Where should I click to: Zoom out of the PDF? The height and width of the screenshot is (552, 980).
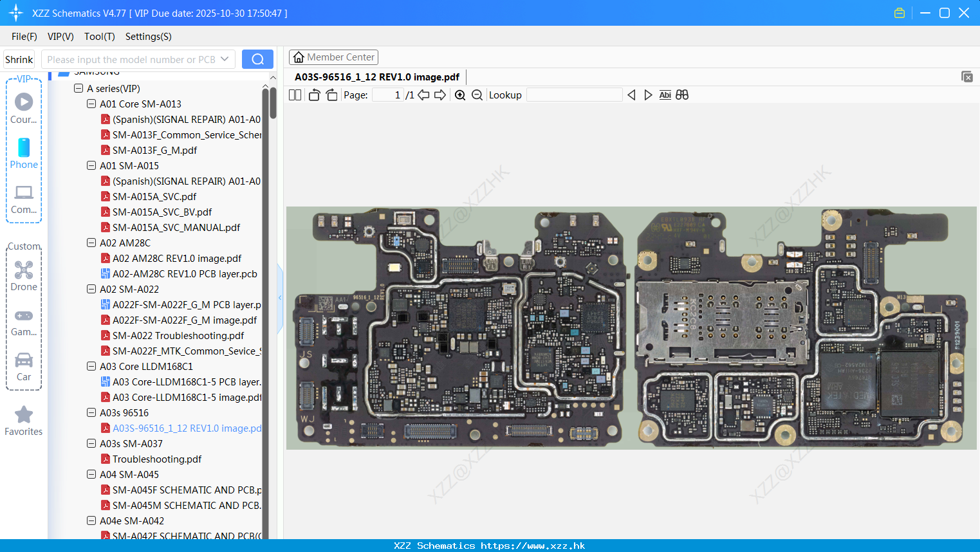click(x=477, y=95)
